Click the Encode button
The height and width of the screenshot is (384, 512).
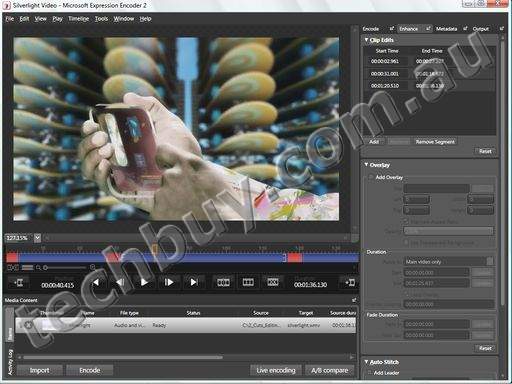[90, 370]
